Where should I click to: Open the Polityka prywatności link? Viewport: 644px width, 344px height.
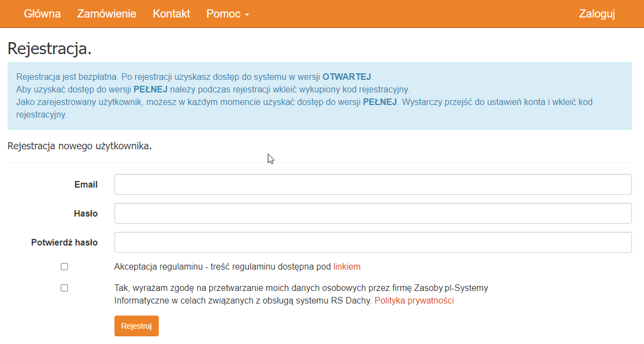point(414,300)
